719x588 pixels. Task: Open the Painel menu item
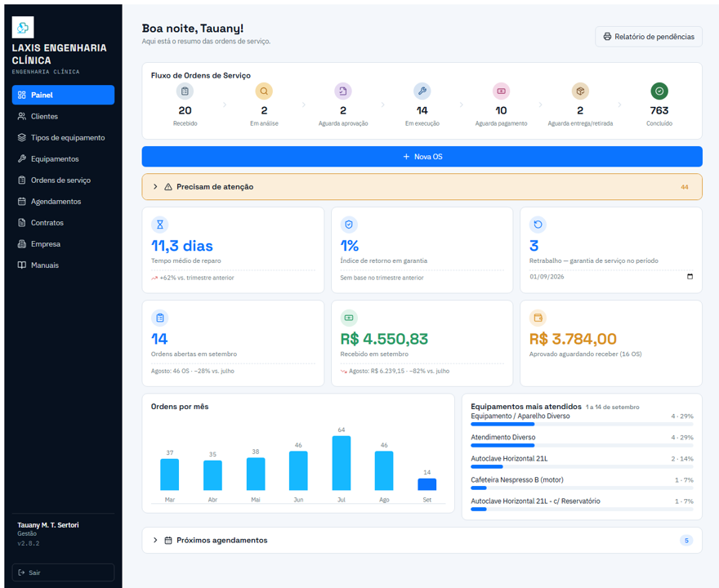coord(63,95)
